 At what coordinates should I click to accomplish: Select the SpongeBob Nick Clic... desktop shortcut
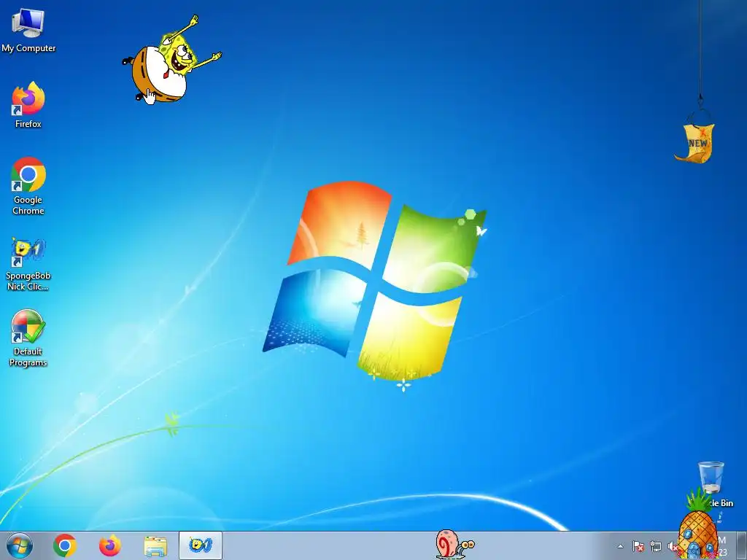tap(28, 264)
